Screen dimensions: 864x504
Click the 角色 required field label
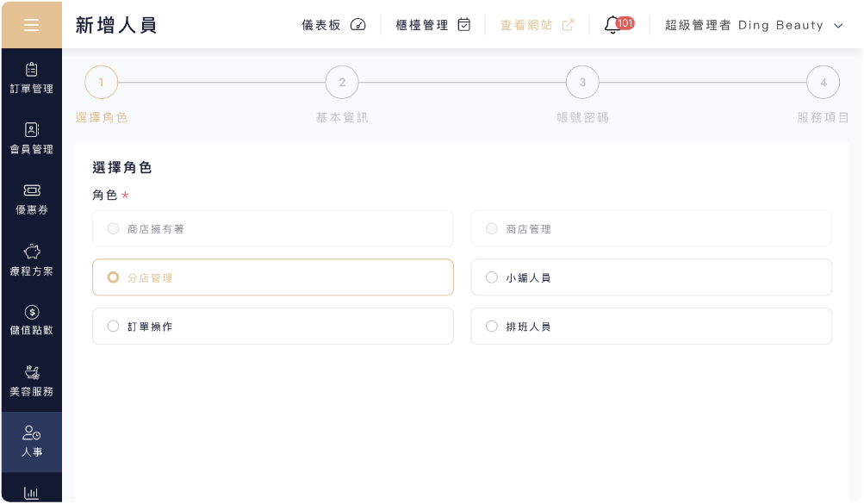tap(105, 195)
